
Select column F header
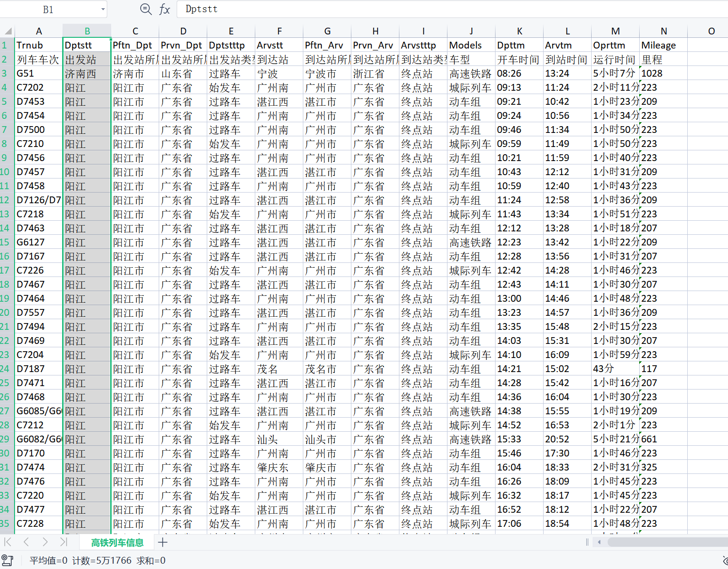coord(279,31)
